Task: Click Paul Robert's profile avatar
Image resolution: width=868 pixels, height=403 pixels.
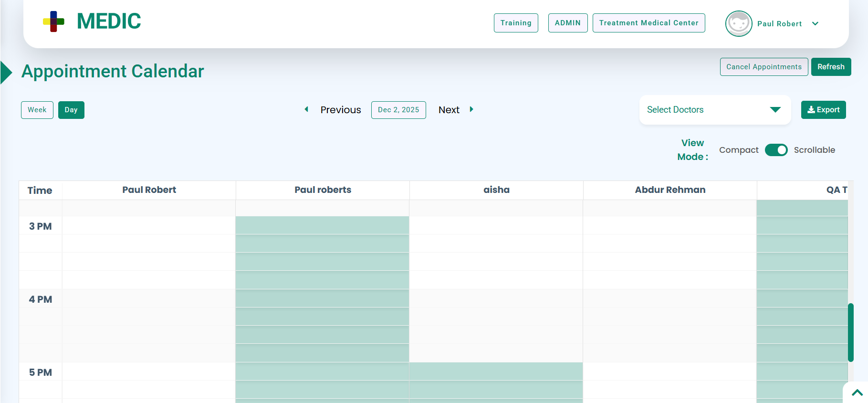Action: click(738, 23)
